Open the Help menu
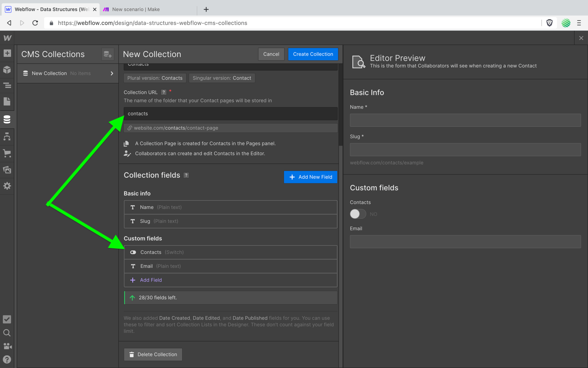Image resolution: width=588 pixels, height=368 pixels. pos(7,359)
